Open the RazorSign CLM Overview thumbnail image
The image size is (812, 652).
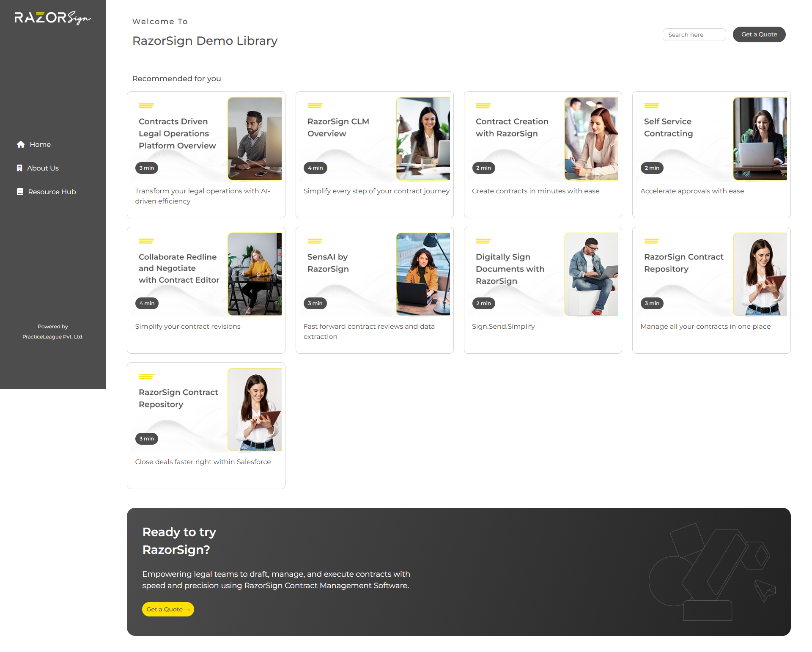point(423,139)
